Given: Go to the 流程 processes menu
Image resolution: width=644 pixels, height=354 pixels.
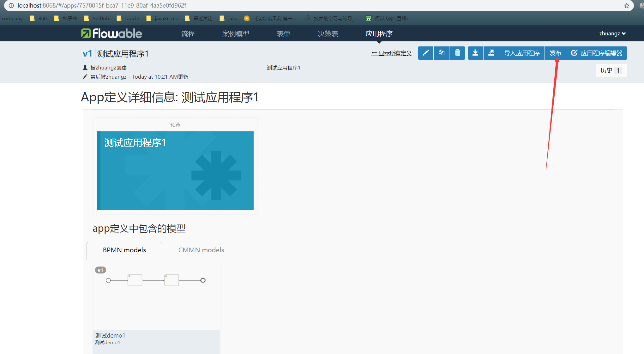Looking at the screenshot, I should (188, 33).
